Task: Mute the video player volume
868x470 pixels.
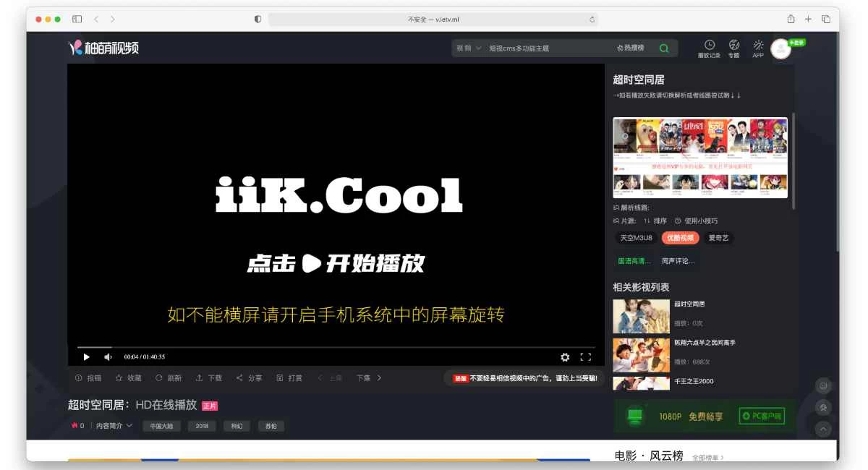Action: coord(108,356)
